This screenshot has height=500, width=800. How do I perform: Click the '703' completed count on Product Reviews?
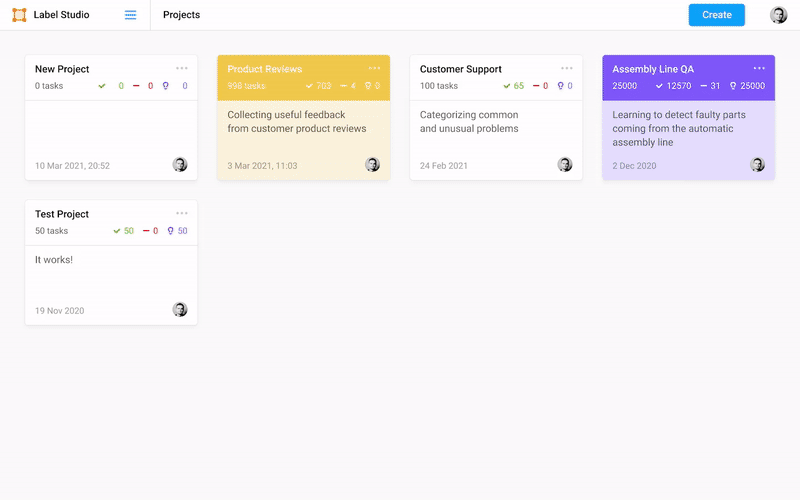click(x=323, y=86)
